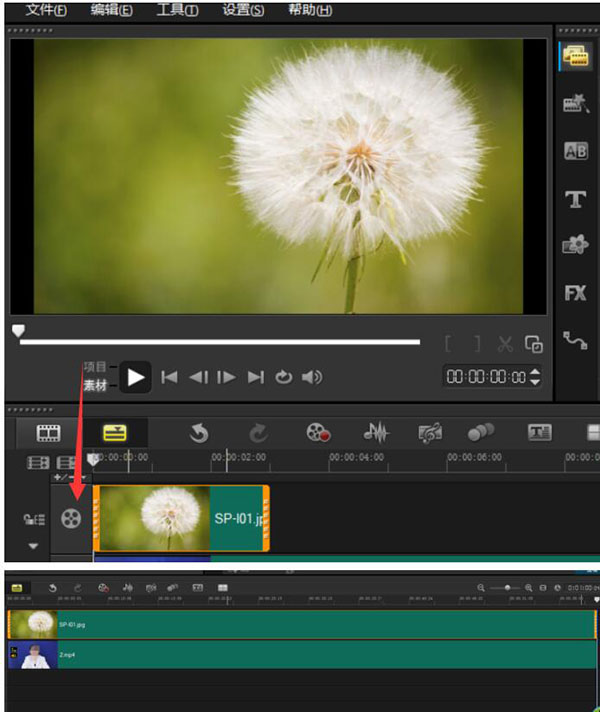
Task: Open the Media library panel icon
Action: tap(575, 56)
